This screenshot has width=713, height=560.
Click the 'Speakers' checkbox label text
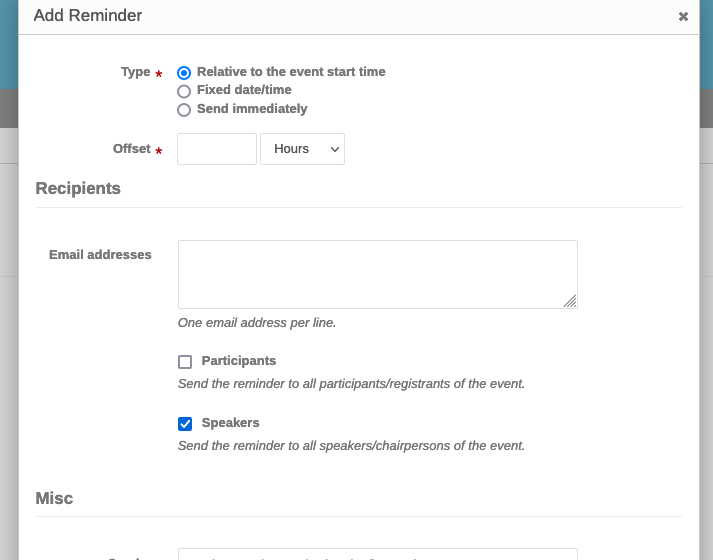(231, 423)
